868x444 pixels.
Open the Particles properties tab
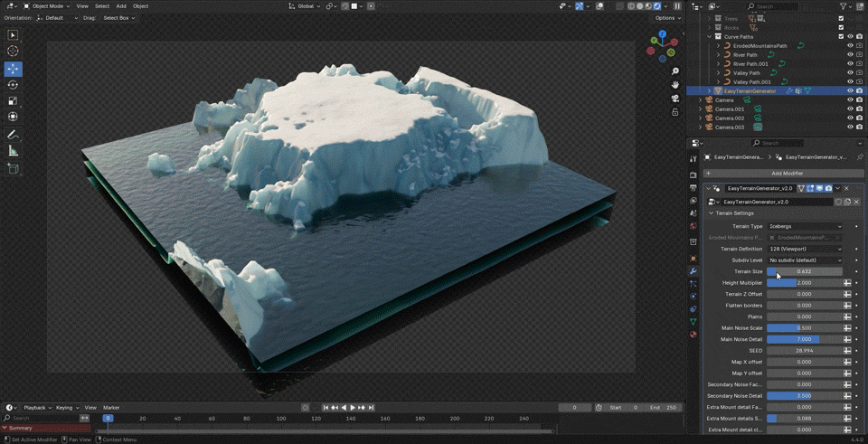point(693,283)
